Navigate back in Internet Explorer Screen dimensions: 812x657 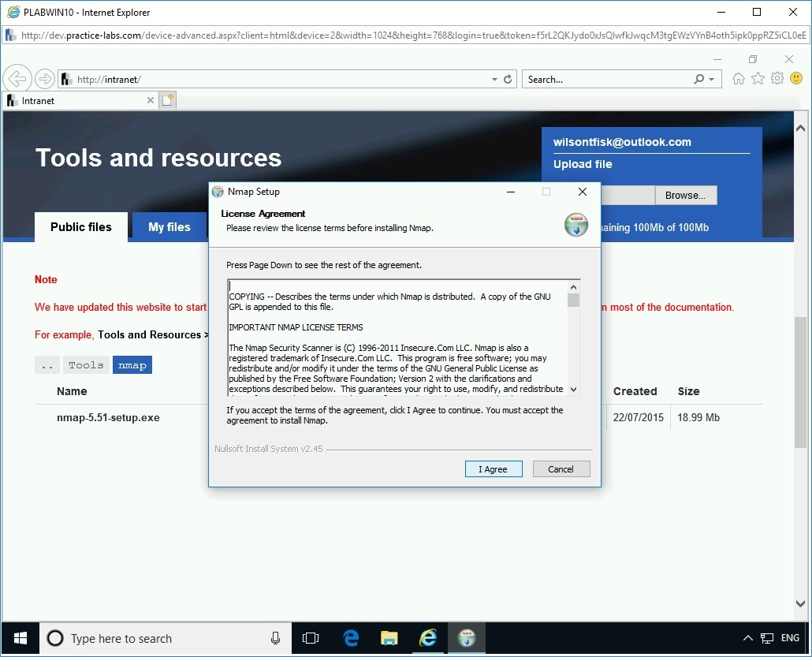pyautogui.click(x=17, y=78)
